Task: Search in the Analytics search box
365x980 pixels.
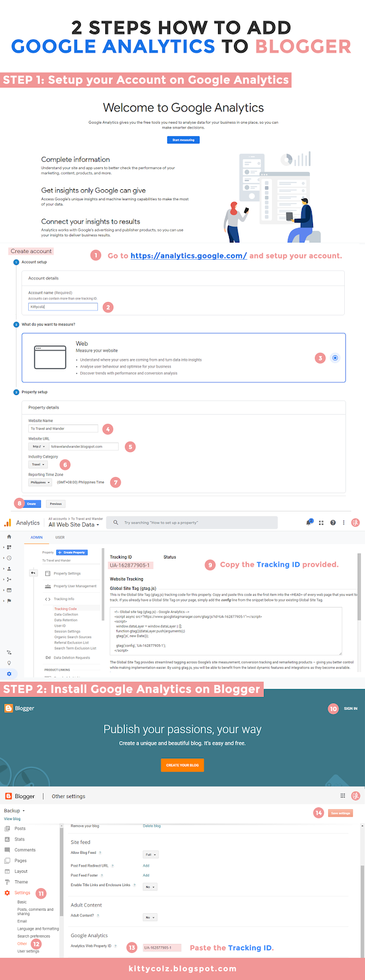Action: coord(192,522)
